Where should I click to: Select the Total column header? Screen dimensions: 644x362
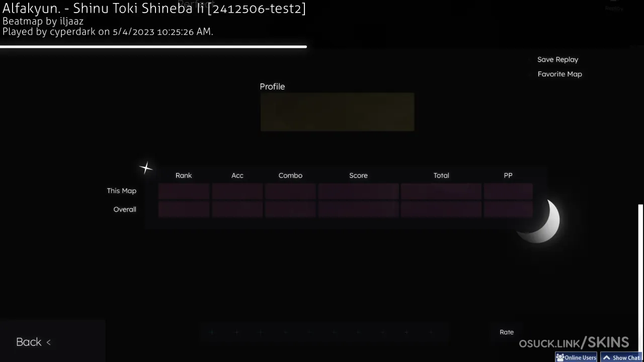click(x=441, y=175)
